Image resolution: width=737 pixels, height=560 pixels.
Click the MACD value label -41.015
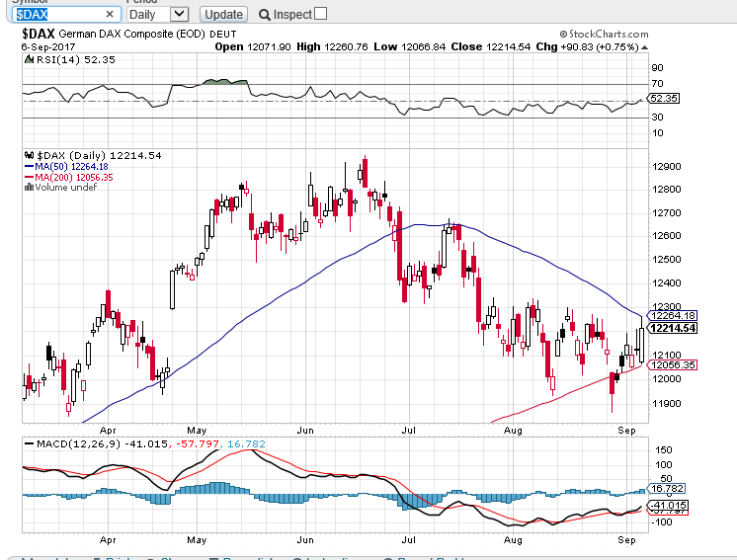[x=669, y=505]
